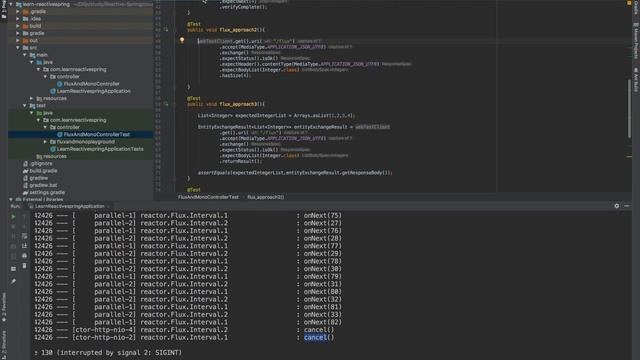
Task: Expand the External Libraries node
Action: (x=11, y=200)
